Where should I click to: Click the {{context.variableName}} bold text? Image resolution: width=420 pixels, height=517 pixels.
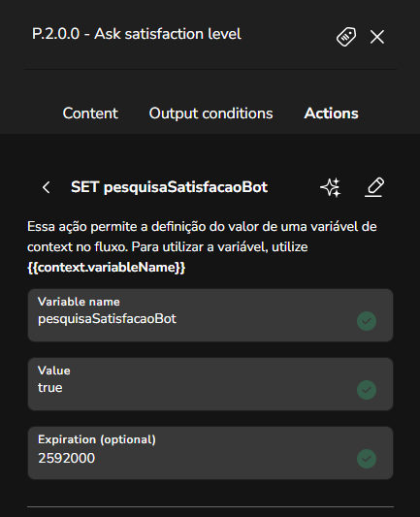tap(106, 267)
